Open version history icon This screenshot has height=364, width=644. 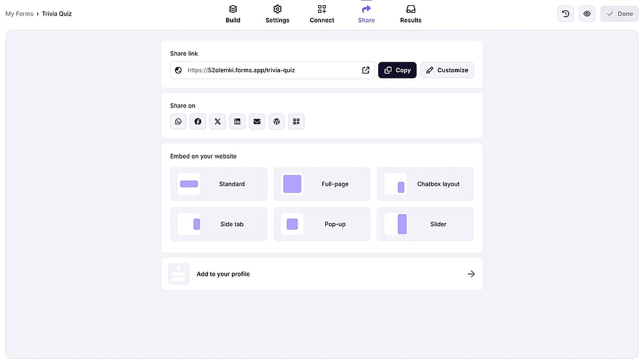coord(565,14)
